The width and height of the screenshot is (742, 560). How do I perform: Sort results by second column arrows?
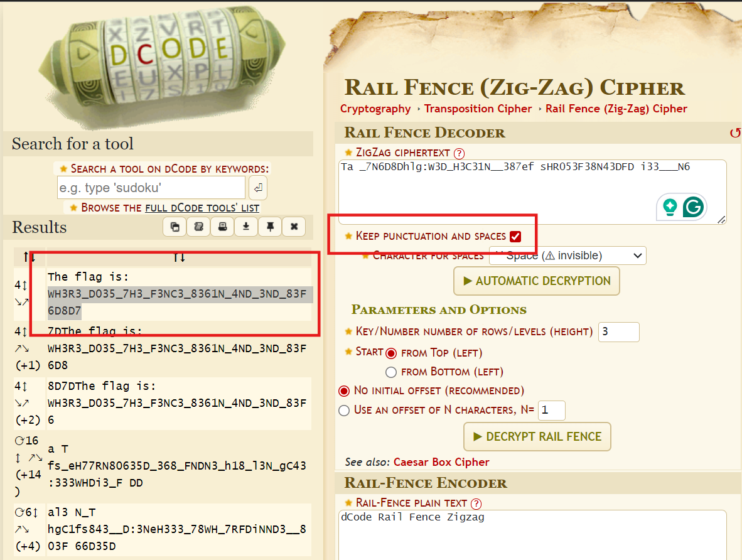[x=179, y=257]
